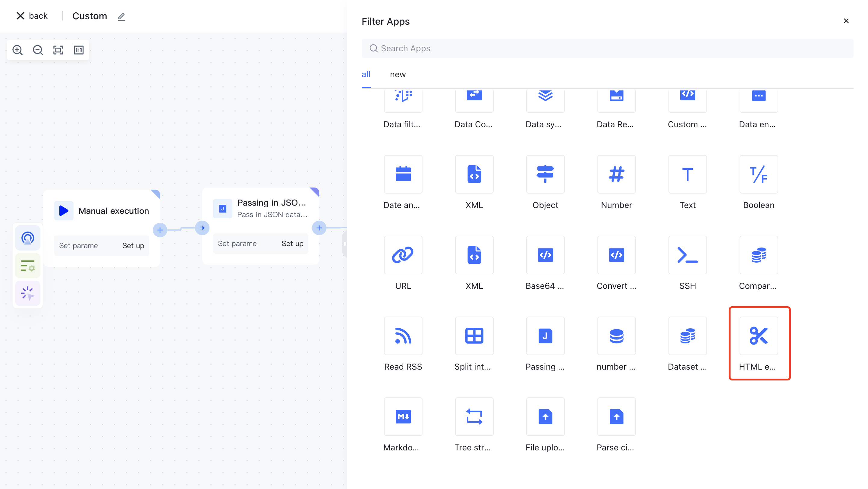Select the Read RSS app icon
Image resolution: width=868 pixels, height=489 pixels.
tap(403, 336)
